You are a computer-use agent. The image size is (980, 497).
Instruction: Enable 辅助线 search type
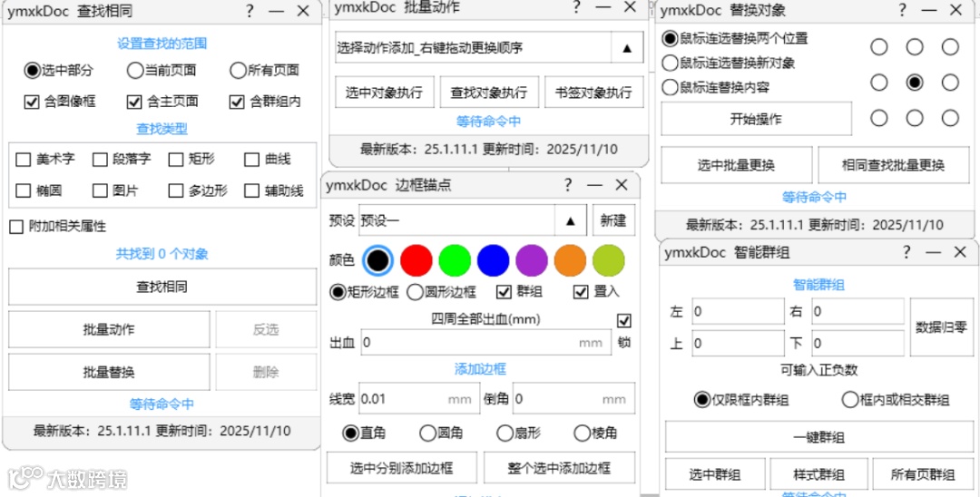point(274,190)
